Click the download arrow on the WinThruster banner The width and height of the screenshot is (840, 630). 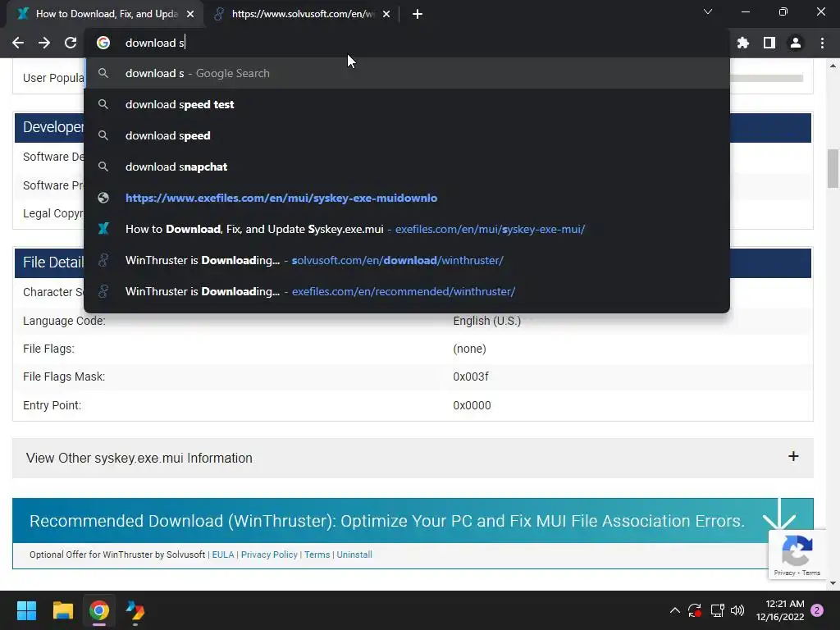tap(779, 515)
